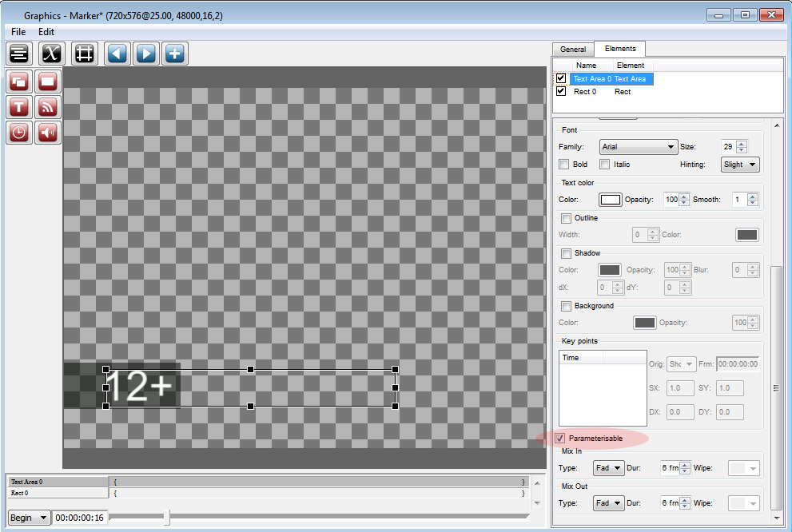
Task: Select the speaker audio tool
Action: click(47, 133)
